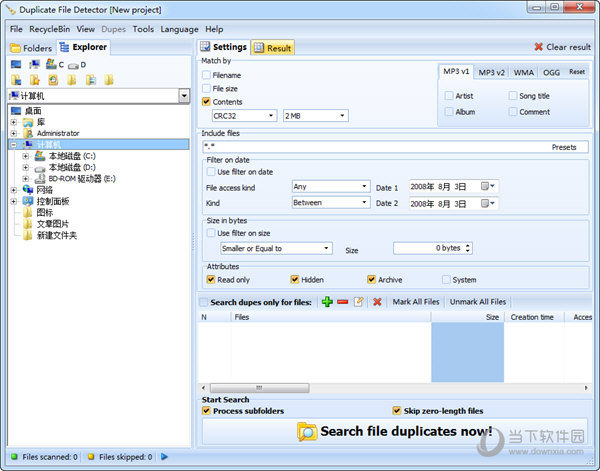
Task: Expand the 本地磁盘 (D:) tree node
Action: tap(26, 168)
